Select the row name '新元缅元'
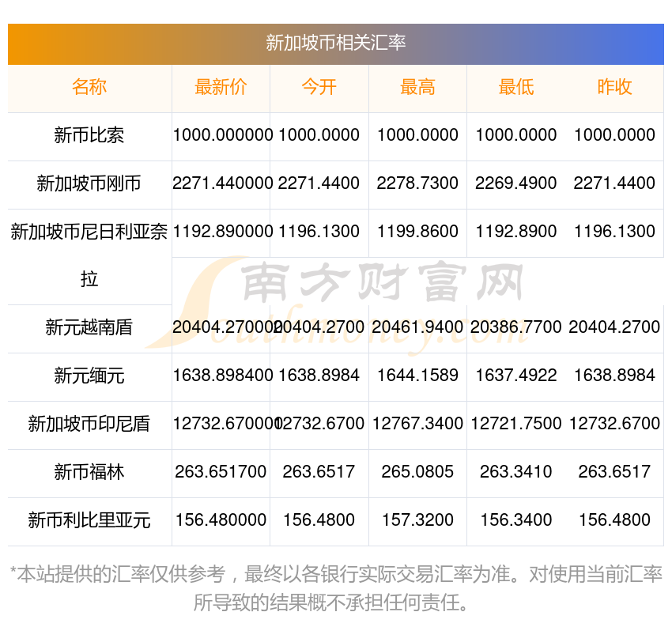 click(89, 376)
